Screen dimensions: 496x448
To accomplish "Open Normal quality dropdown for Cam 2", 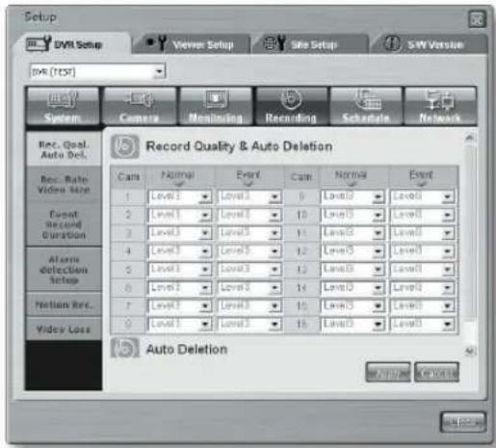I will tap(179, 215).
